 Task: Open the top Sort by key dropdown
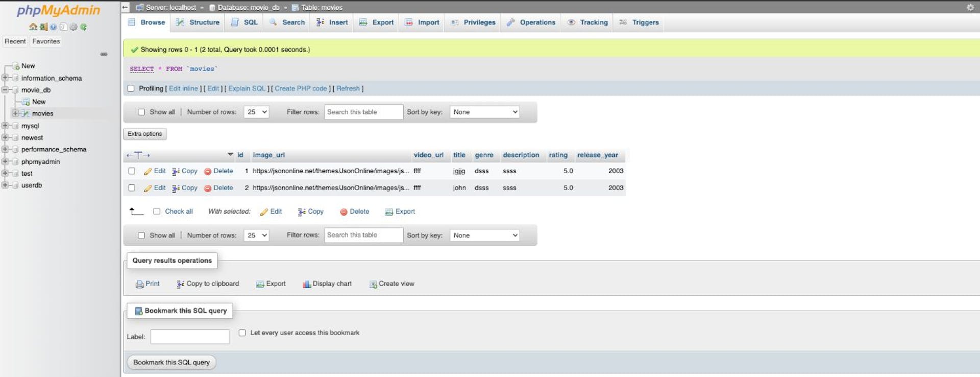(x=484, y=112)
